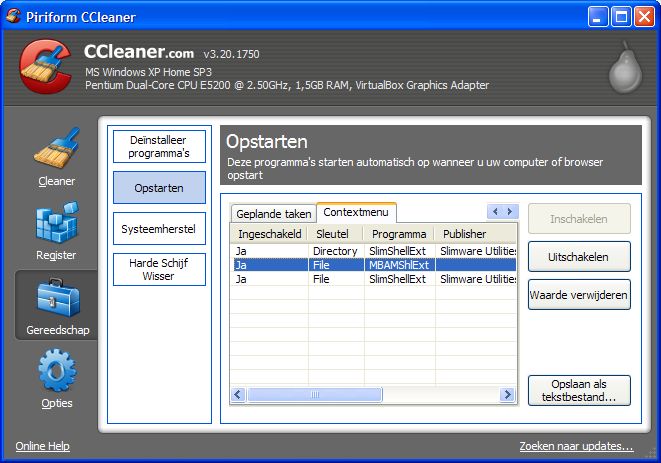The height and width of the screenshot is (463, 661).
Task: Open the Register section icon
Action: 56,225
